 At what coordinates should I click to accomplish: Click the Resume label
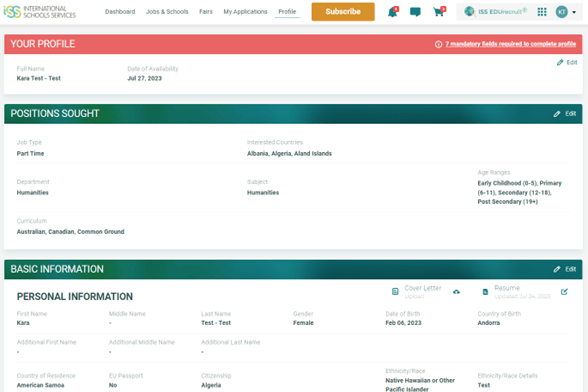[507, 288]
